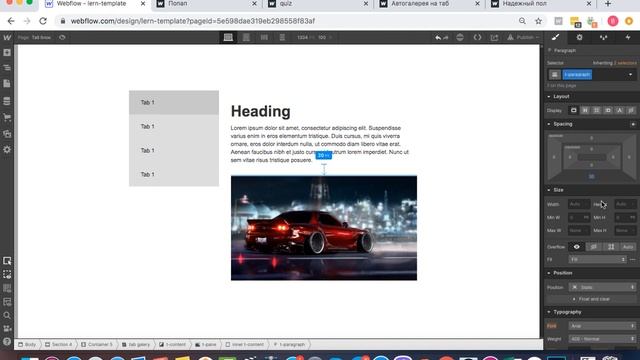Open the Fit dropdown
640x360 pixels.
click(x=597, y=260)
